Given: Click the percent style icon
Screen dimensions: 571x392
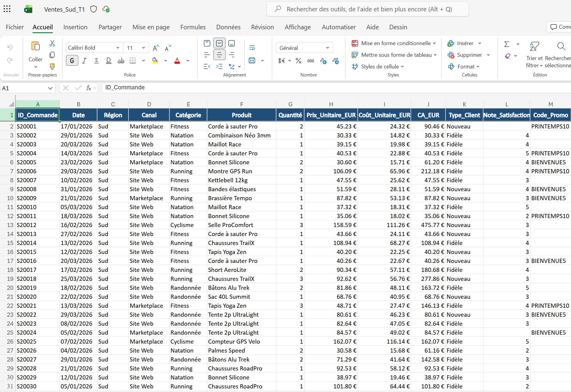Looking at the screenshot, I should coord(298,61).
